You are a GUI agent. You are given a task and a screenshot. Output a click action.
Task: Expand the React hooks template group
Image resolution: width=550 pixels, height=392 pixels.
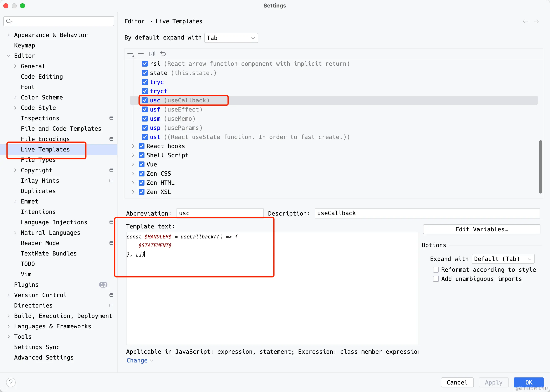133,146
